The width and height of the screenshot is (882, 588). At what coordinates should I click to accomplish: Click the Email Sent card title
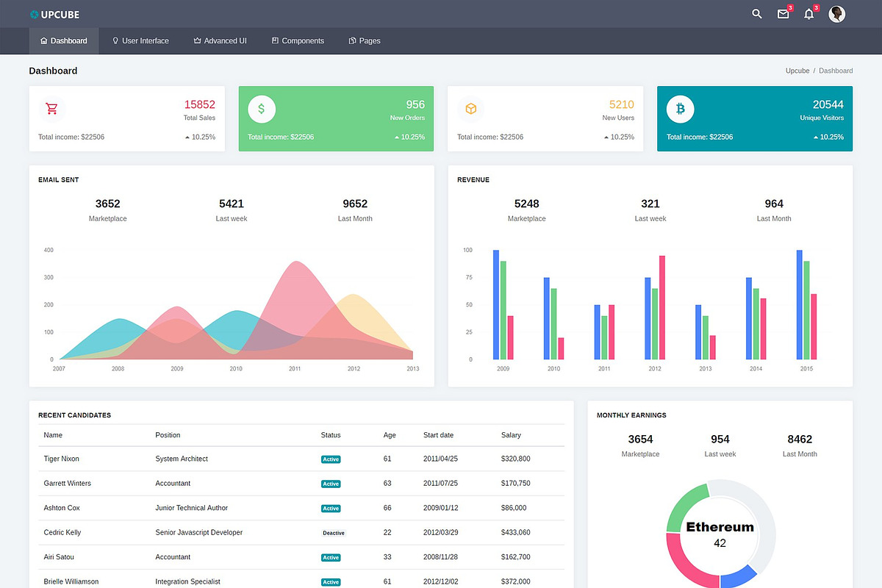59,180
